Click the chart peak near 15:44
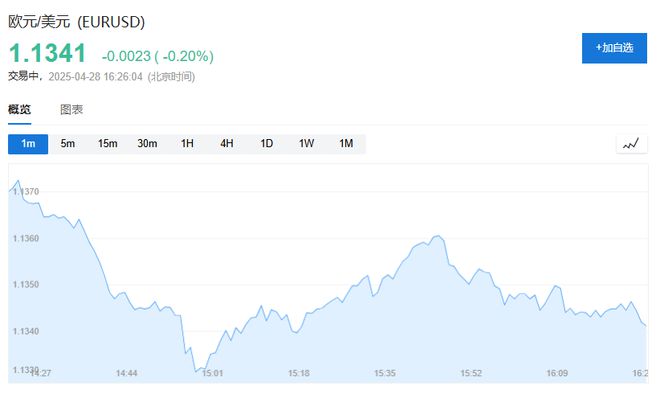660x394 pixels. 438,236
